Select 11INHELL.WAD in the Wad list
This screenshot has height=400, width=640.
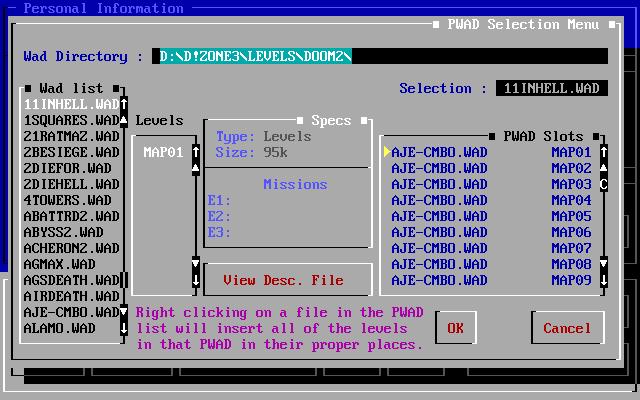pyautogui.click(x=71, y=104)
